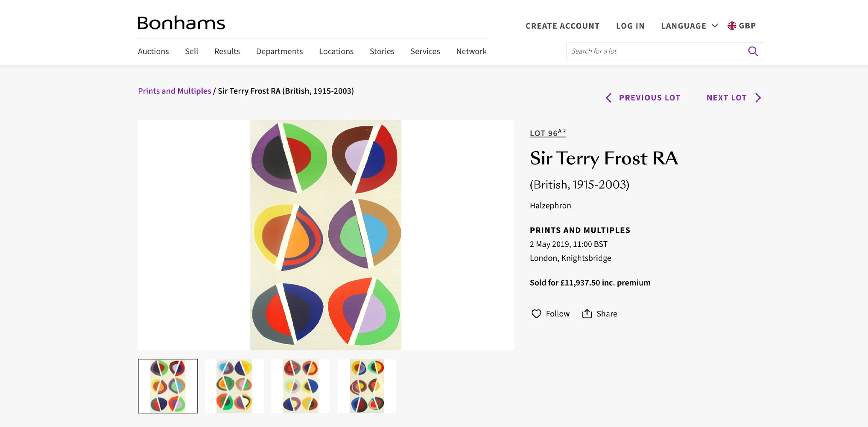The image size is (868, 427).
Task: Go to the Results section
Action: click(227, 51)
